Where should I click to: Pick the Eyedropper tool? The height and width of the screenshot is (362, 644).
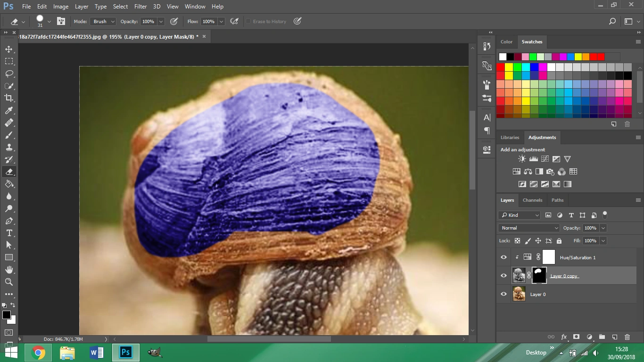(9, 110)
